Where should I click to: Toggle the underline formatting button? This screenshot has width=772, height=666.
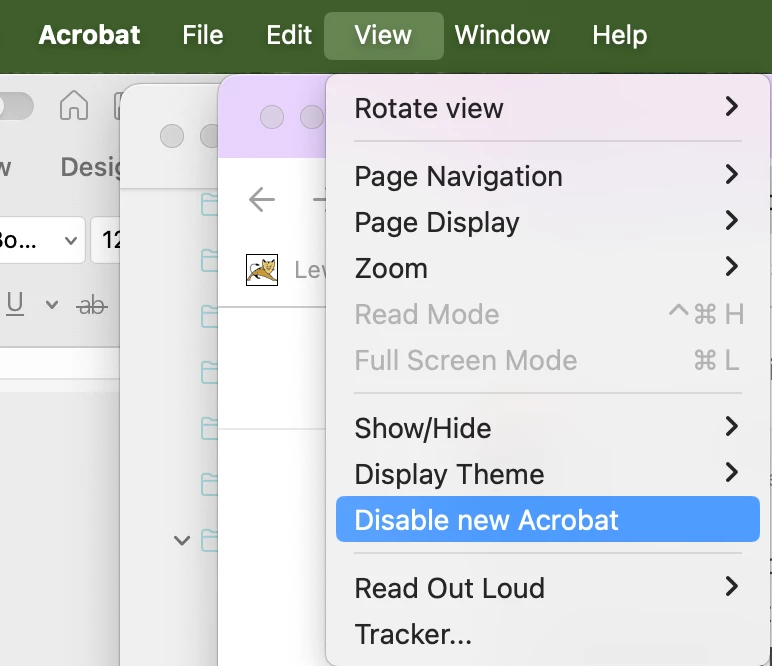pos(15,304)
